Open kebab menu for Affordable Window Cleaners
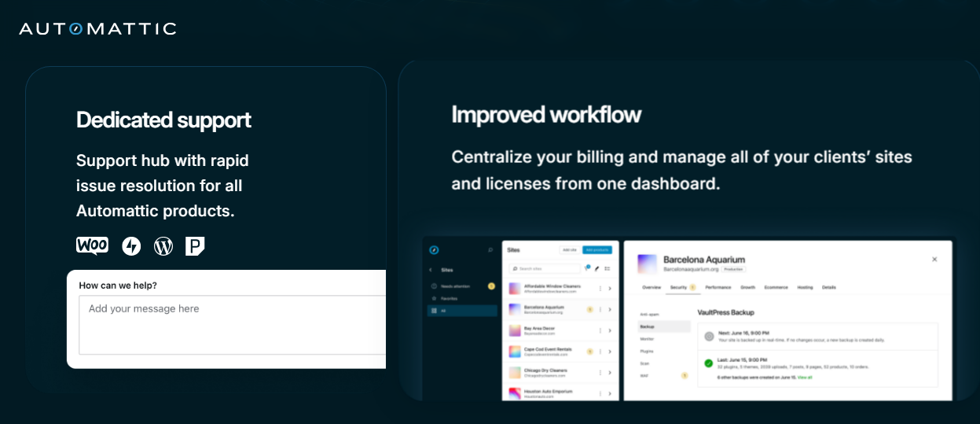This screenshot has width=980, height=424. pyautogui.click(x=600, y=289)
